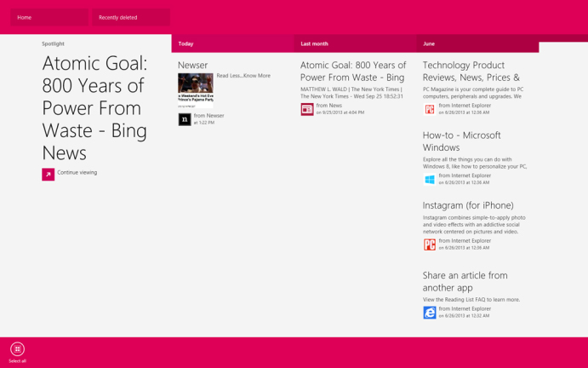
Task: Click the Windows logo source icon
Action: tap(430, 179)
